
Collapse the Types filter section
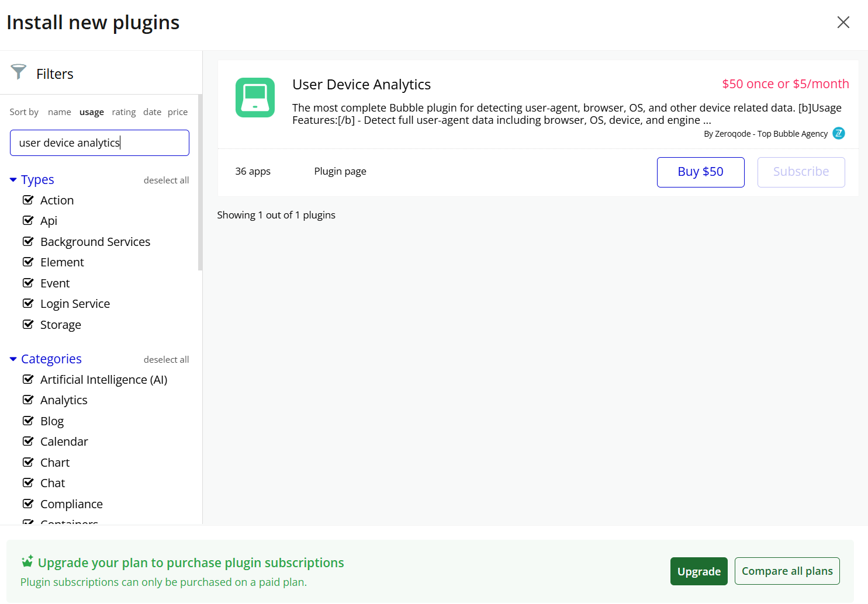tap(13, 180)
